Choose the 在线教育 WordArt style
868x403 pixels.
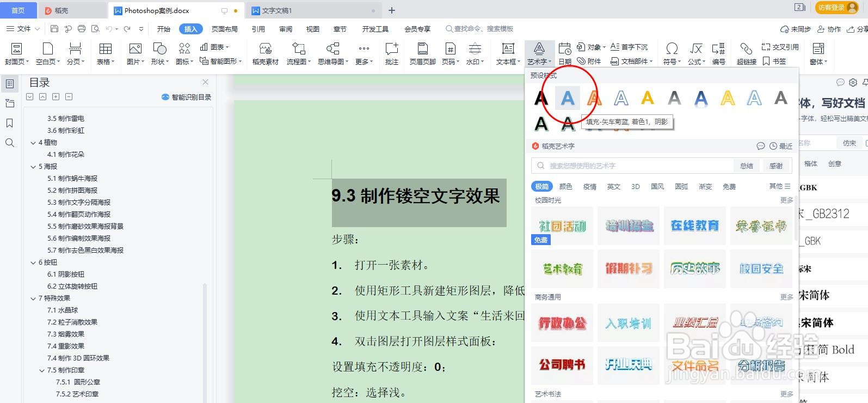tap(695, 225)
